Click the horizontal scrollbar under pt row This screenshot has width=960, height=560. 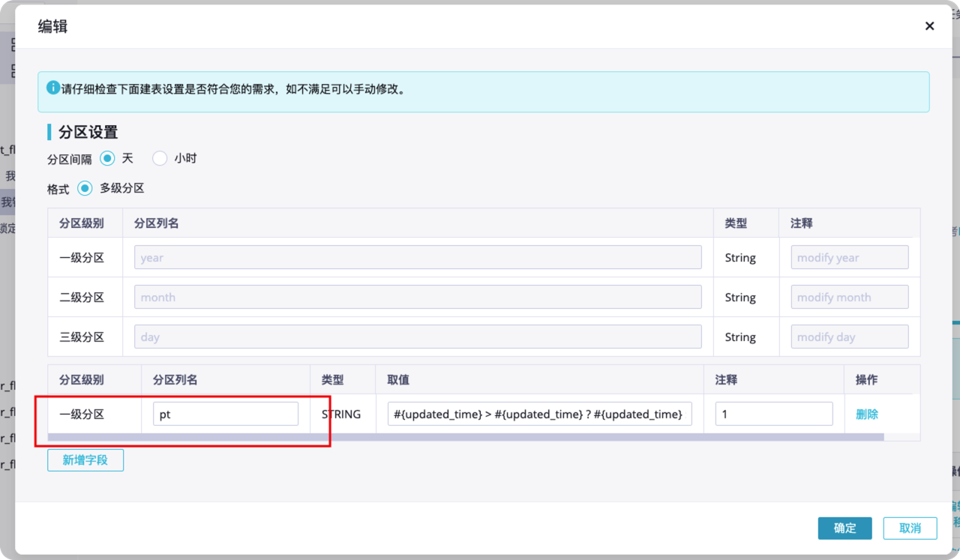(x=466, y=436)
